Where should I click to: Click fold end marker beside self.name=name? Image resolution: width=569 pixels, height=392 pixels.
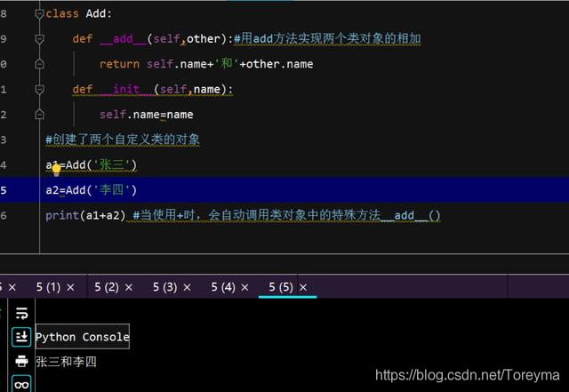point(39,115)
